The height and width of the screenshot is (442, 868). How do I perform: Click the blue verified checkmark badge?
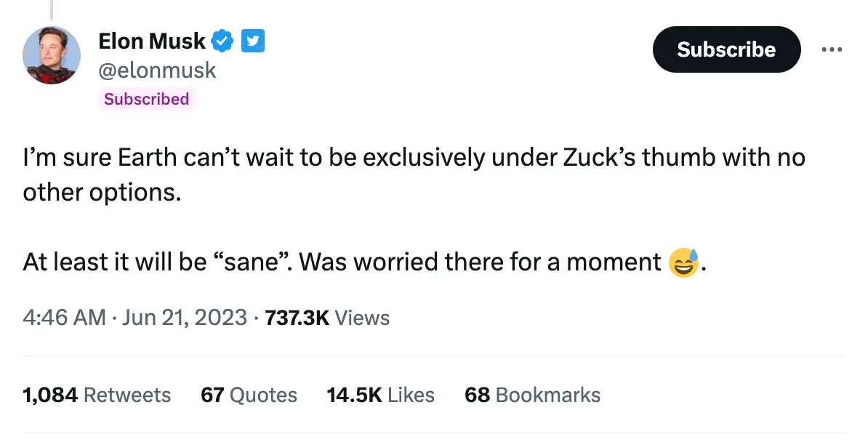(x=222, y=41)
